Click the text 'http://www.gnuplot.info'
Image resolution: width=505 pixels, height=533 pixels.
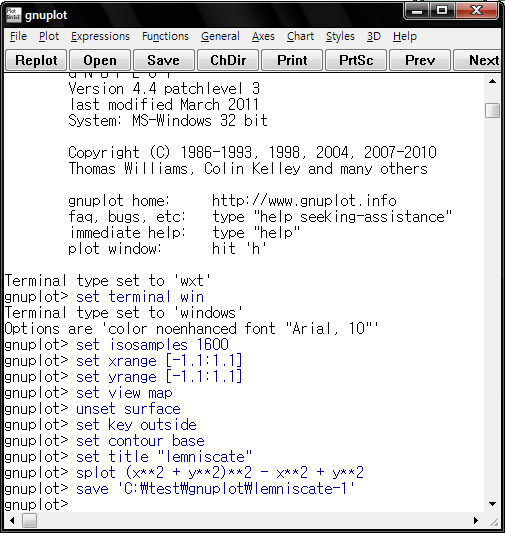[304, 201]
